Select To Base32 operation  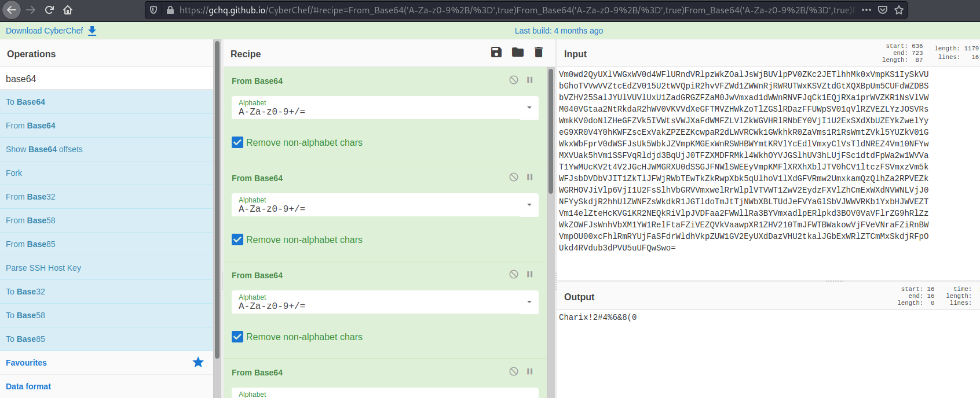pyautogui.click(x=107, y=292)
